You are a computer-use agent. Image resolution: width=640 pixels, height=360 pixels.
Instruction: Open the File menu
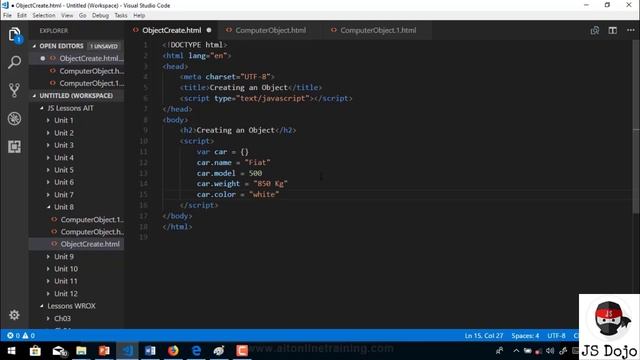tap(7, 16)
